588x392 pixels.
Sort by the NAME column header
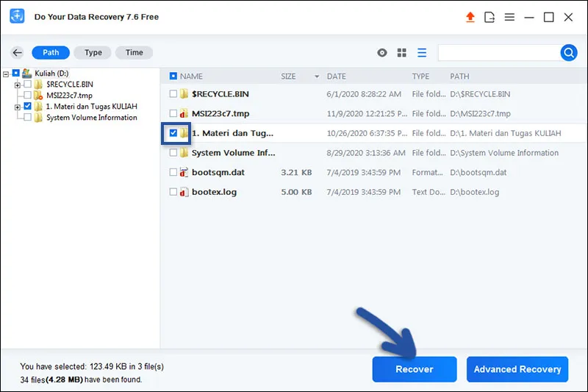[x=191, y=76]
